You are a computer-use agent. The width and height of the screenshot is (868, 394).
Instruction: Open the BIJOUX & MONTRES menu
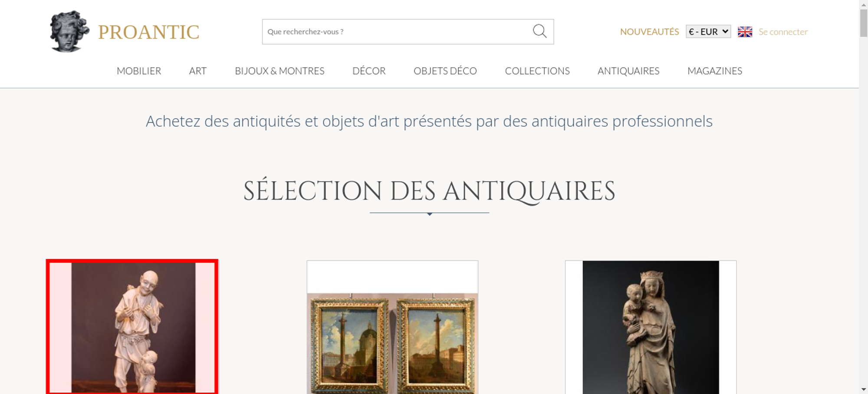(279, 71)
